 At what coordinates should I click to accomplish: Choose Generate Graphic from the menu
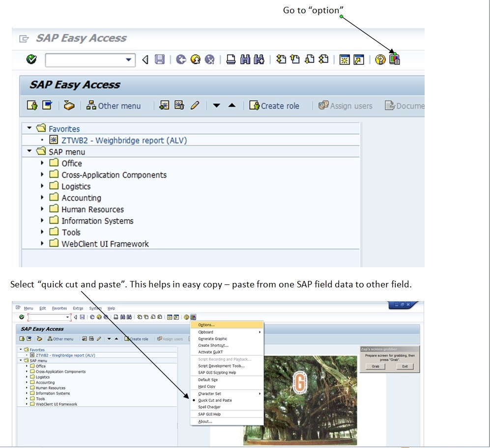coord(227,338)
